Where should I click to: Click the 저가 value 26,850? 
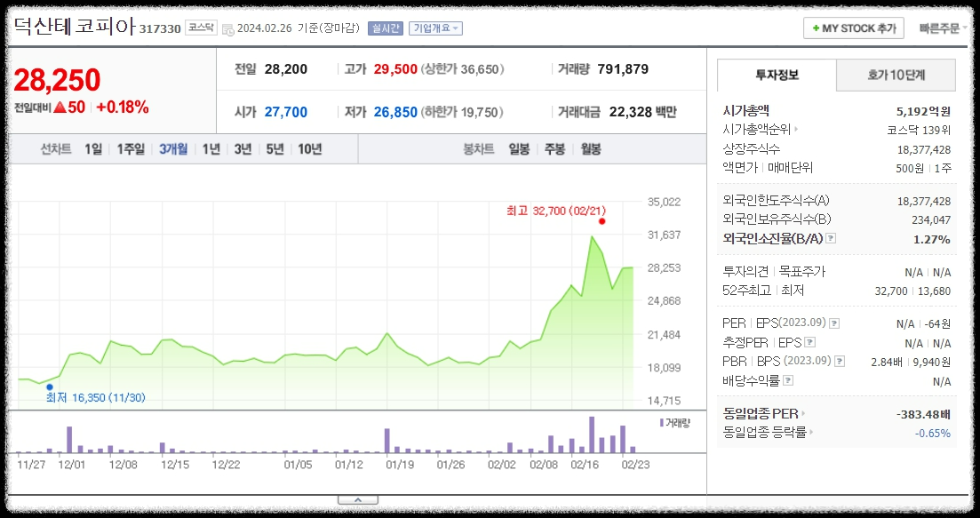[x=395, y=113]
